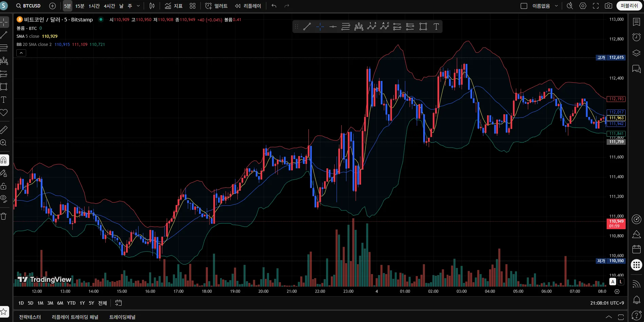This screenshot has width=644, height=322.
Task: Collapse the bottom panel with chevron
Action: [x=609, y=317]
